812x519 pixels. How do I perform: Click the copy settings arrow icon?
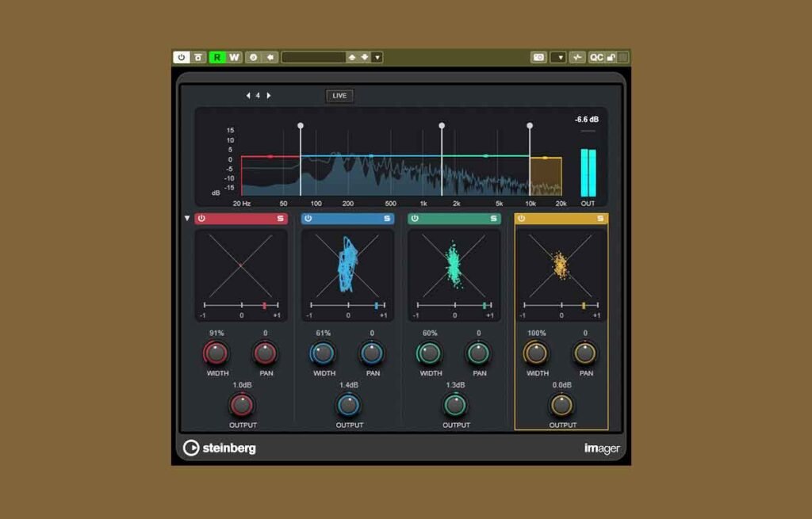click(270, 57)
